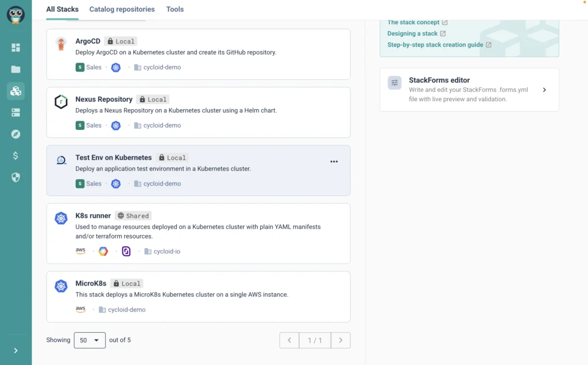Switch to the All Stacks tab
The image size is (588, 365).
(x=62, y=9)
